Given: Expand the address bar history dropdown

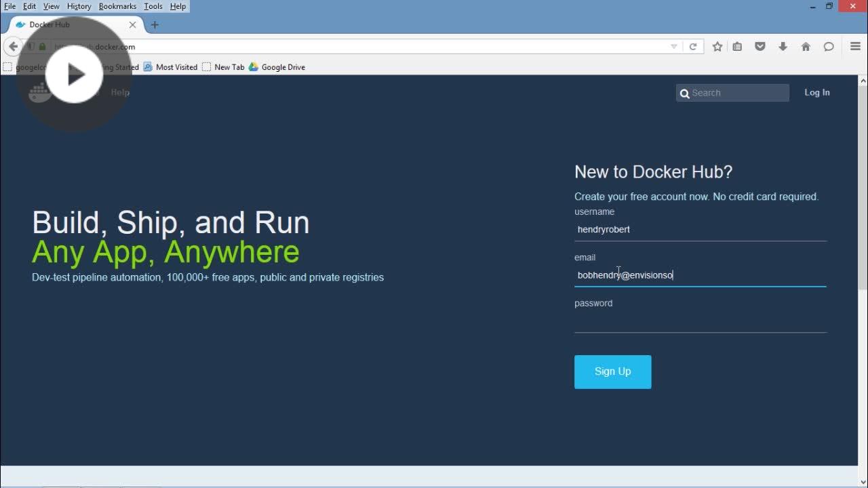Looking at the screenshot, I should [673, 47].
